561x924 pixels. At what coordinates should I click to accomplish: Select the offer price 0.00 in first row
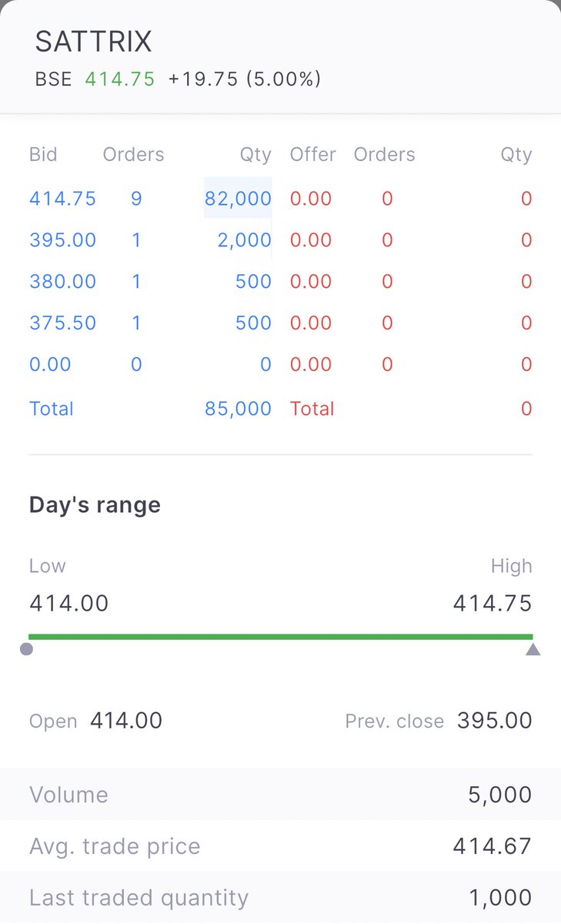[311, 199]
